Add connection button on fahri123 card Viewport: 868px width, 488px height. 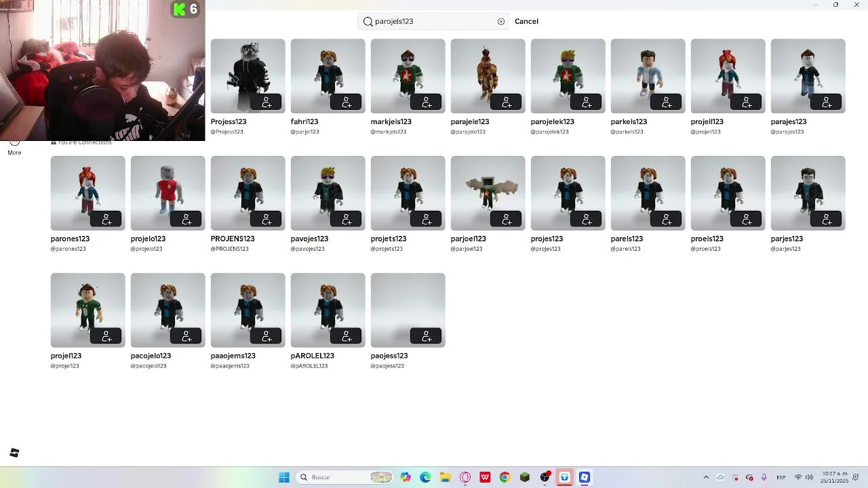[347, 102]
